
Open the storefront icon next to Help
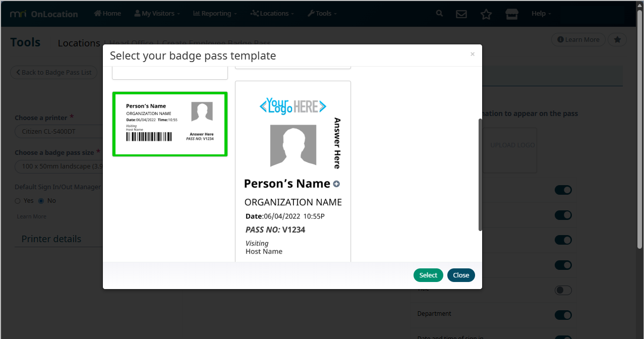point(512,14)
